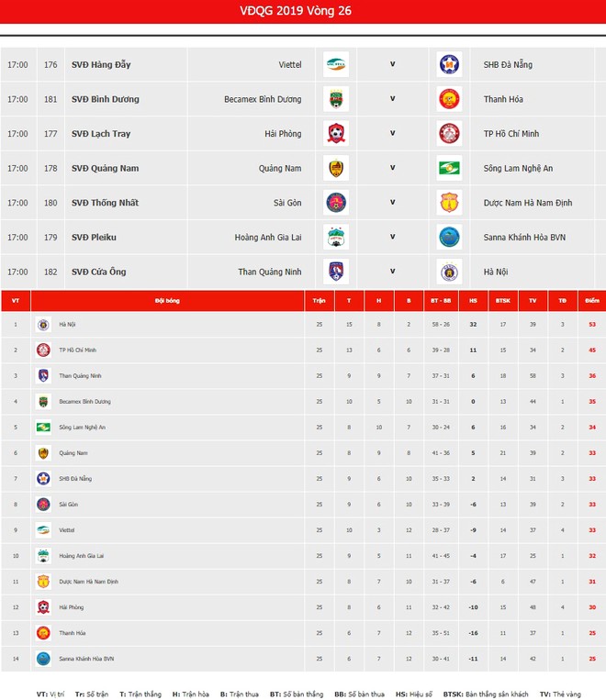
Task: Sort standings by HS column header
Action: tap(473, 300)
